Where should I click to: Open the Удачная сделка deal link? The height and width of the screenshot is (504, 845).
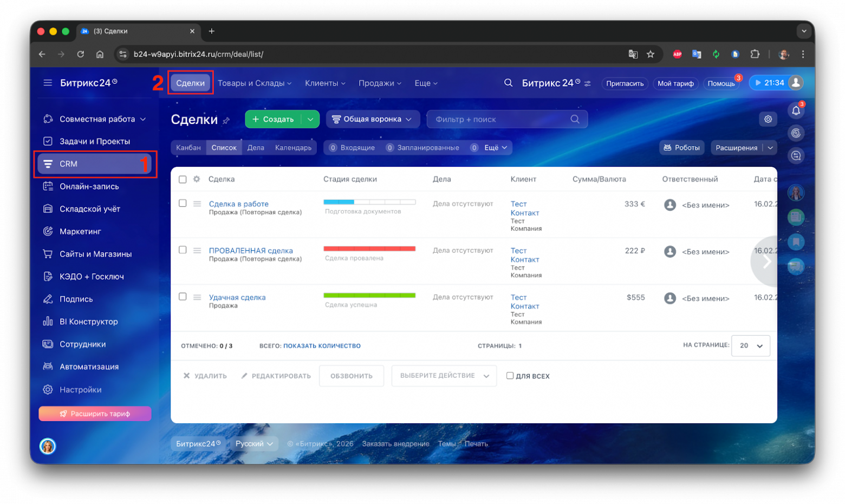pyautogui.click(x=237, y=297)
